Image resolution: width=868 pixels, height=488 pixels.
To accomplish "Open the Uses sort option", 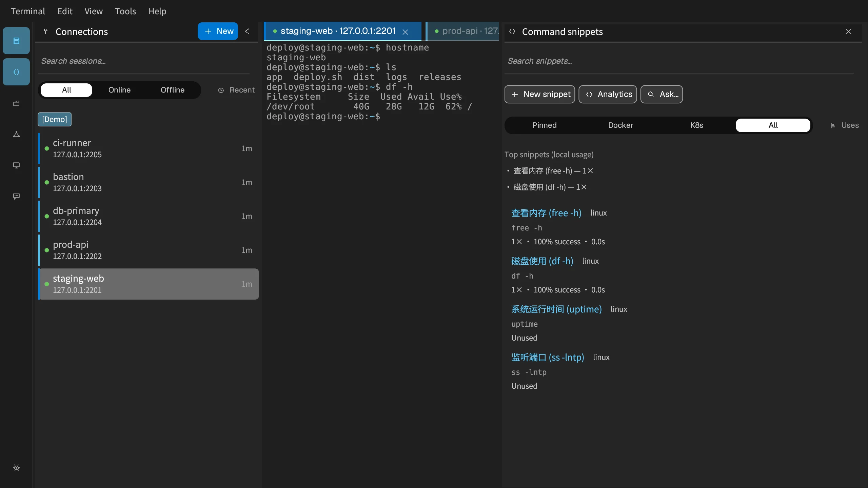I will (x=844, y=125).
